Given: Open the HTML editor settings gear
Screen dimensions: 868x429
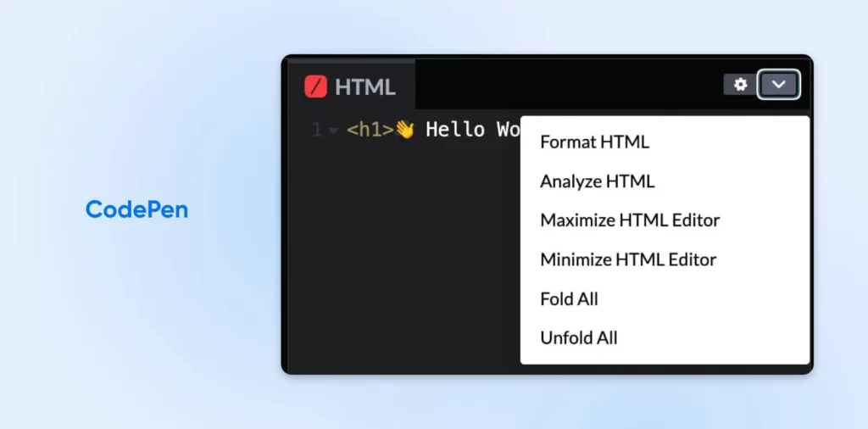Looking at the screenshot, I should [x=741, y=85].
